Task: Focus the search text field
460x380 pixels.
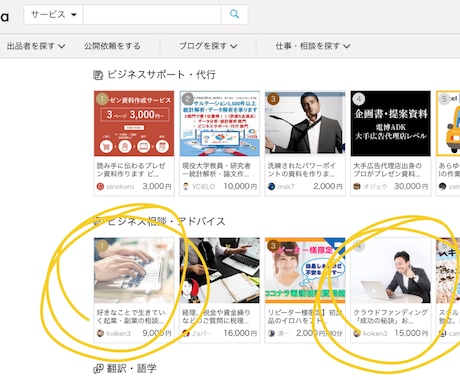Action: pyautogui.click(x=152, y=15)
